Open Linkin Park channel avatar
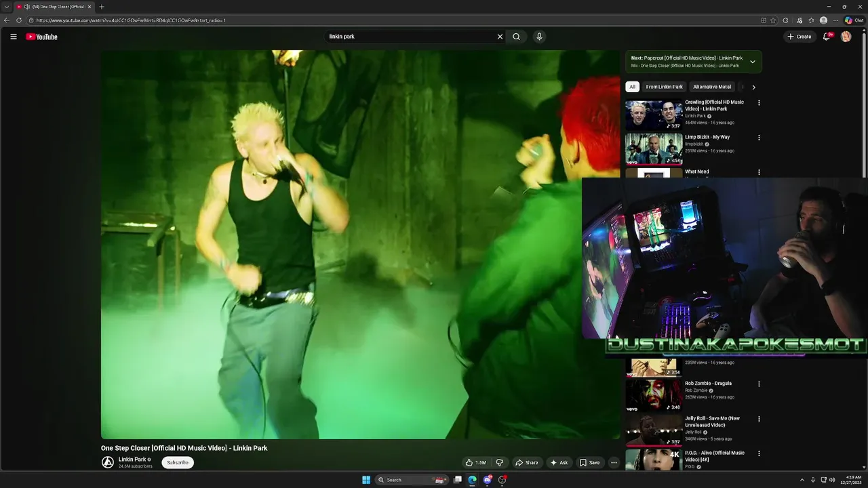The height and width of the screenshot is (488, 868). [107, 462]
